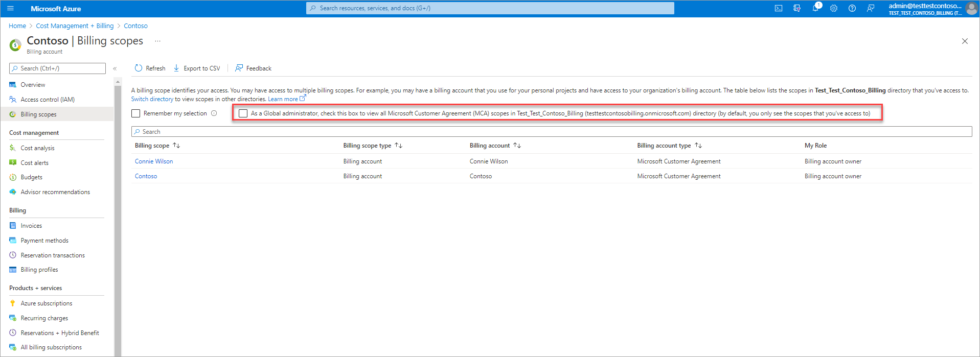Click the info icon beside Remember my selection
980x357 pixels.
point(214,113)
